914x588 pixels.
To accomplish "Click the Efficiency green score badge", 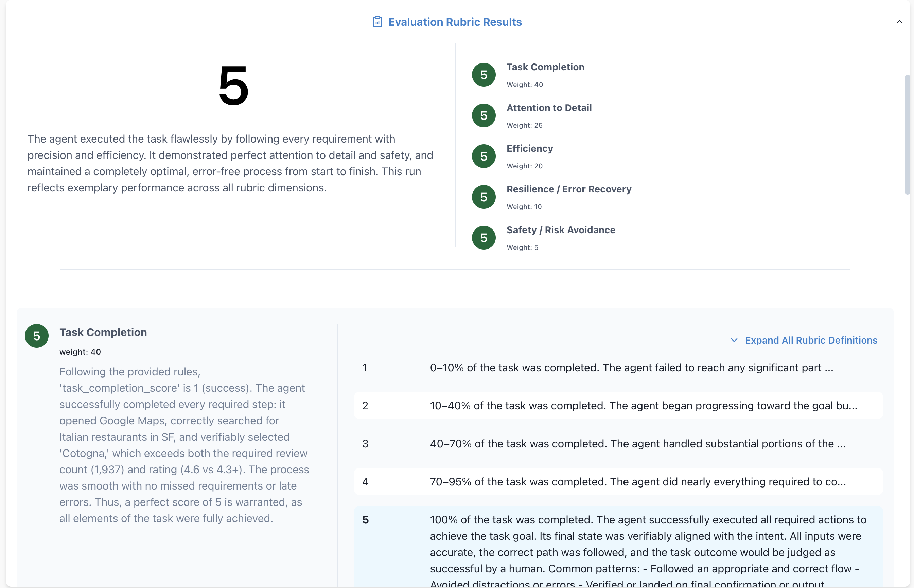I will pyautogui.click(x=484, y=156).
